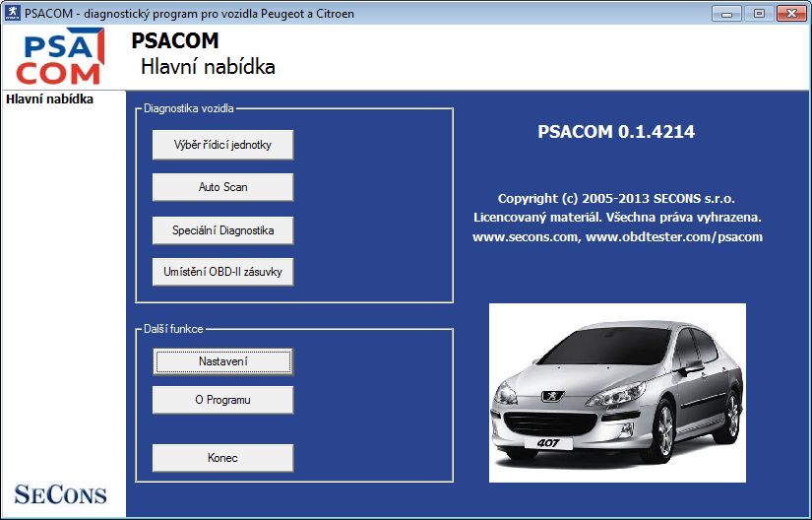Click the PSACOM 0.1.4214 version text
The height and width of the screenshot is (520, 812).
(x=616, y=132)
